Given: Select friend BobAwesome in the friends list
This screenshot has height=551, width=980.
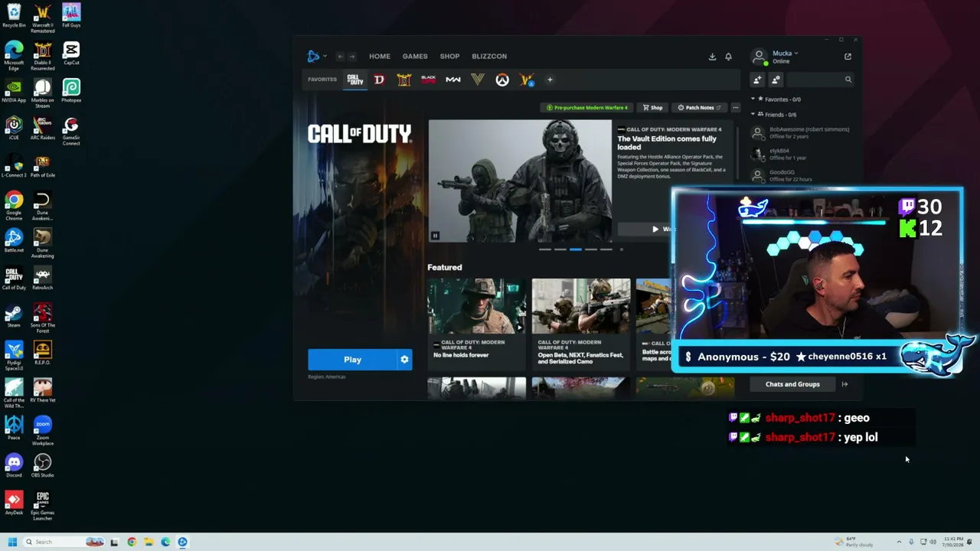Looking at the screenshot, I should pyautogui.click(x=800, y=132).
